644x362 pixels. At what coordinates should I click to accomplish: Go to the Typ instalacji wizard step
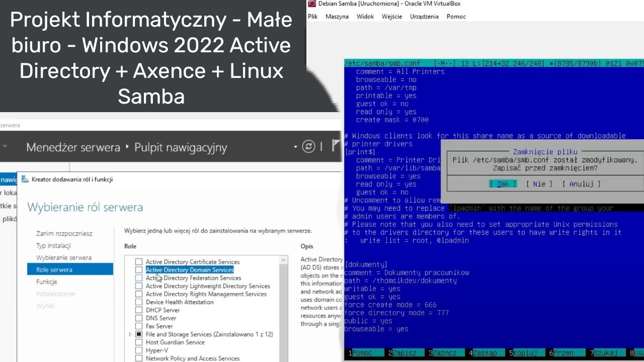[53, 246]
